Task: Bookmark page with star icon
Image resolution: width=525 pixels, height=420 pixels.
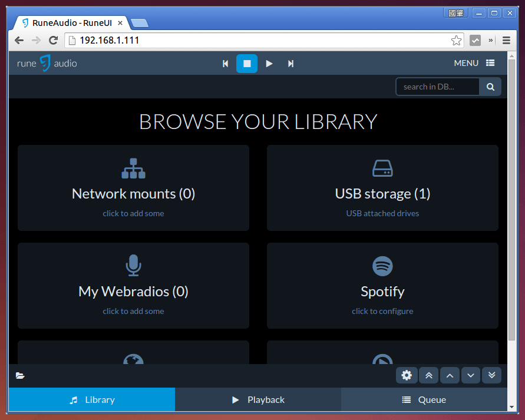Action: click(x=456, y=41)
